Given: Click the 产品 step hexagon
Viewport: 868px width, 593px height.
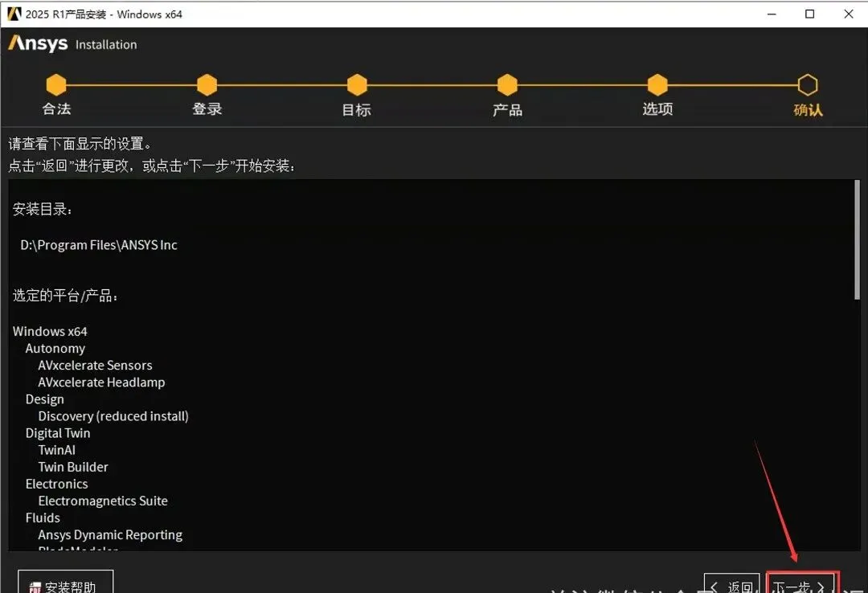Looking at the screenshot, I should [x=507, y=84].
